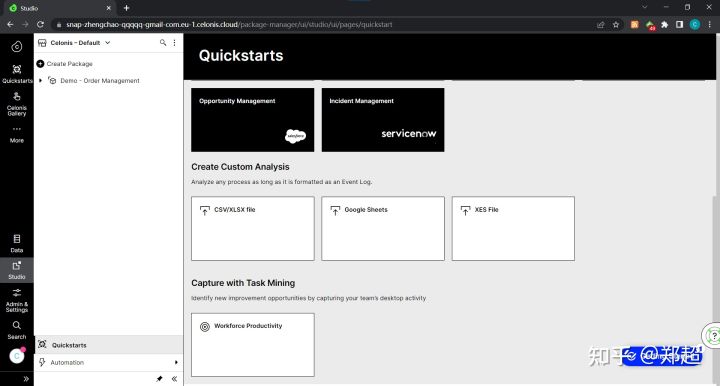Click the upload icon on CSV/XLSX card
The image size is (720, 386).
[205, 210]
